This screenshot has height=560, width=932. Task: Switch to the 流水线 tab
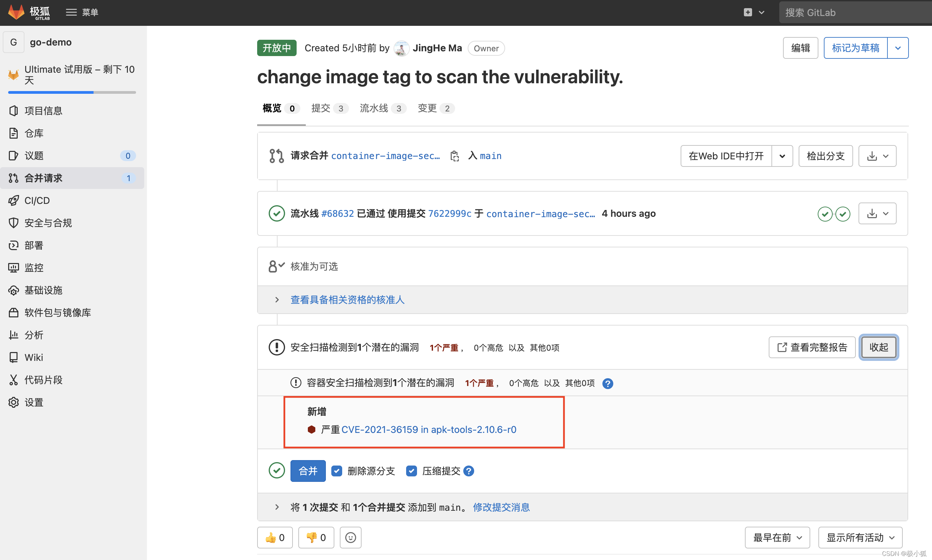tap(374, 108)
